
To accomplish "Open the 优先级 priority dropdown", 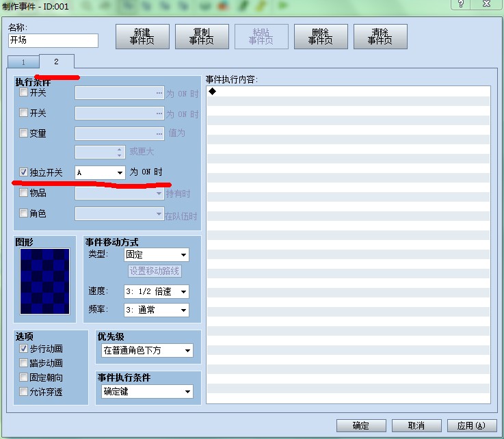I will (148, 350).
